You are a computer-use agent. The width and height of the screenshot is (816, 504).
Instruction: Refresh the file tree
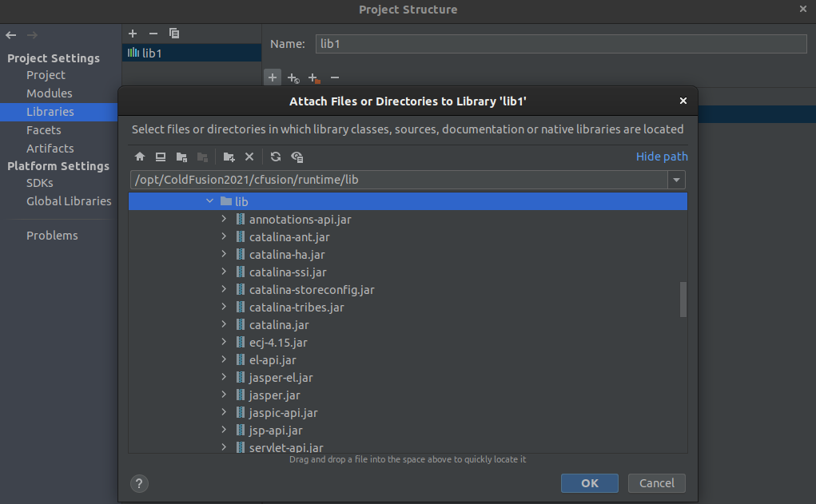coord(276,157)
